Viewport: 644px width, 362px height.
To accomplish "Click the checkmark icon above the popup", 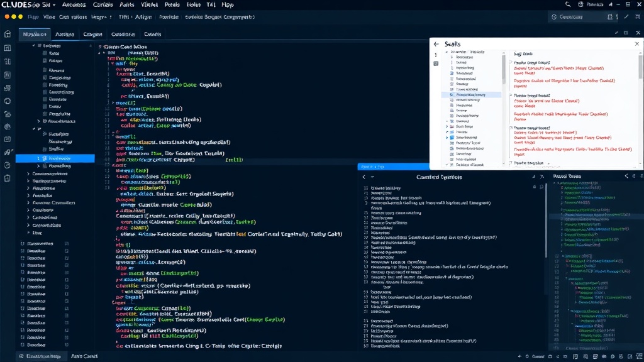I will pos(616,33).
